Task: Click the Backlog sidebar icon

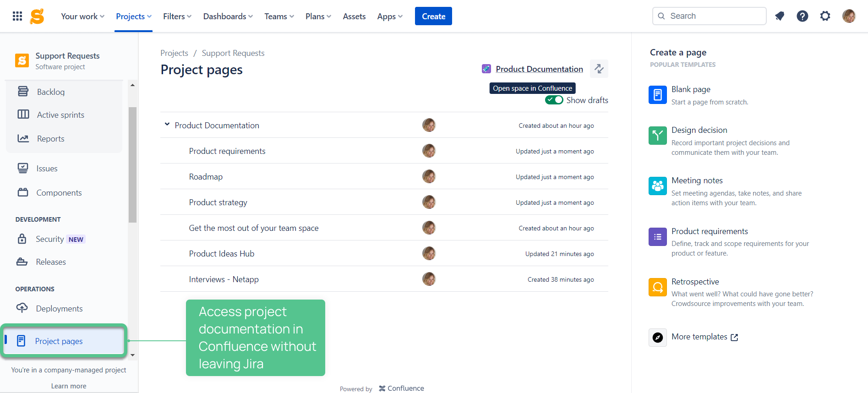Action: pos(23,91)
